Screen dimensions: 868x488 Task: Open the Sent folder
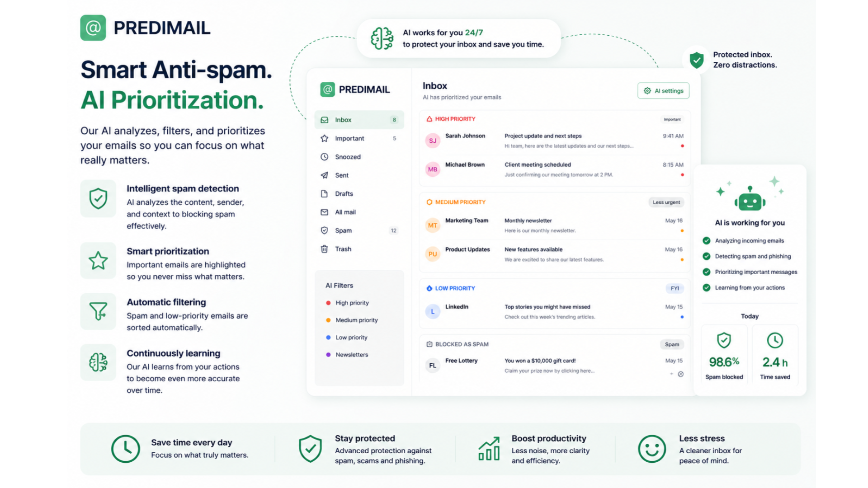click(359, 175)
